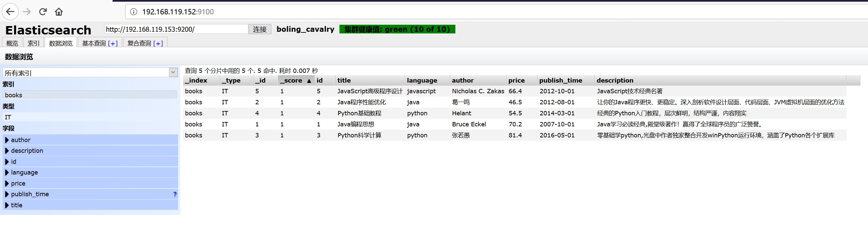Screen dimensions: 868x234
Task: Click publish_time cell 2016-05-01
Action: tap(557, 135)
